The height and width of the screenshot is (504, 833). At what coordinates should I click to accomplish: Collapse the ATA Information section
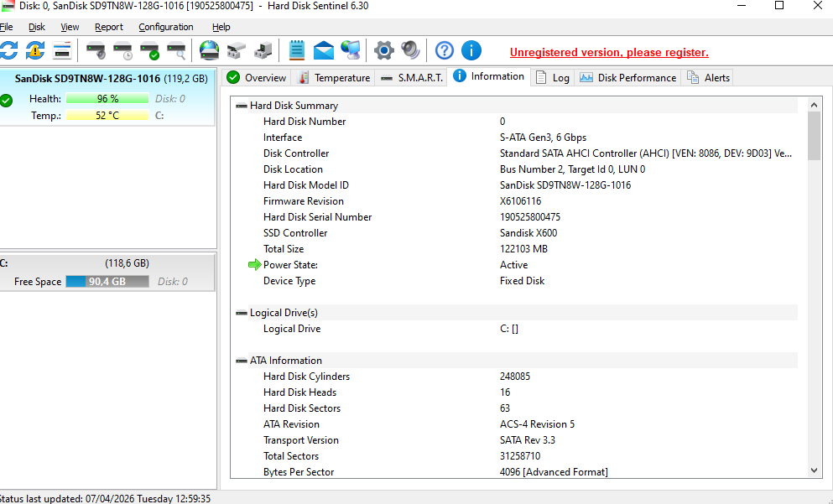pos(242,361)
